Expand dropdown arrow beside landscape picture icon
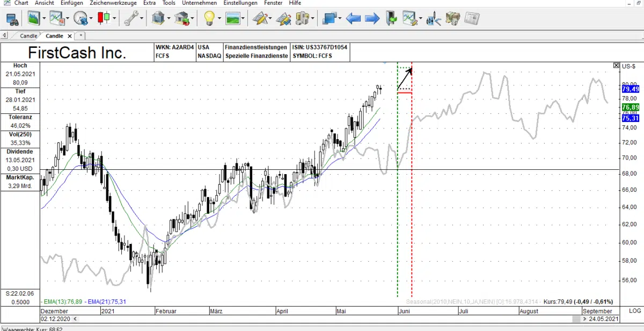644x331 pixels. pyautogui.click(x=243, y=19)
